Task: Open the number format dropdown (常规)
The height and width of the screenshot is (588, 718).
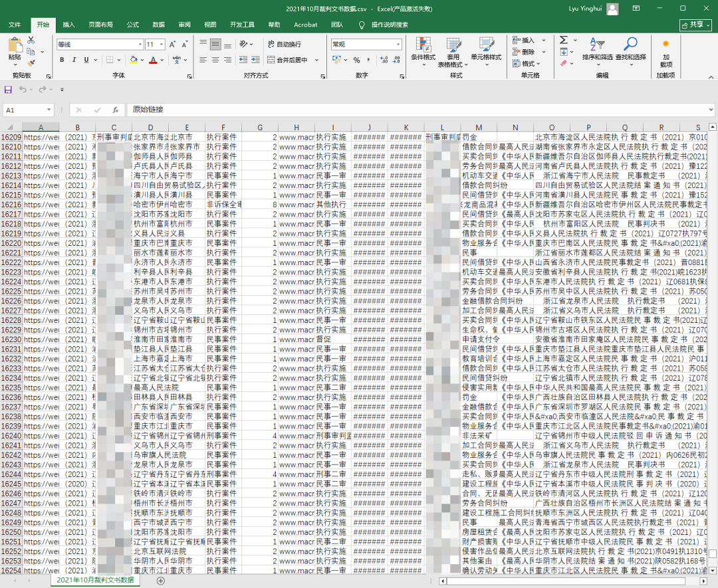Action: [x=398, y=45]
